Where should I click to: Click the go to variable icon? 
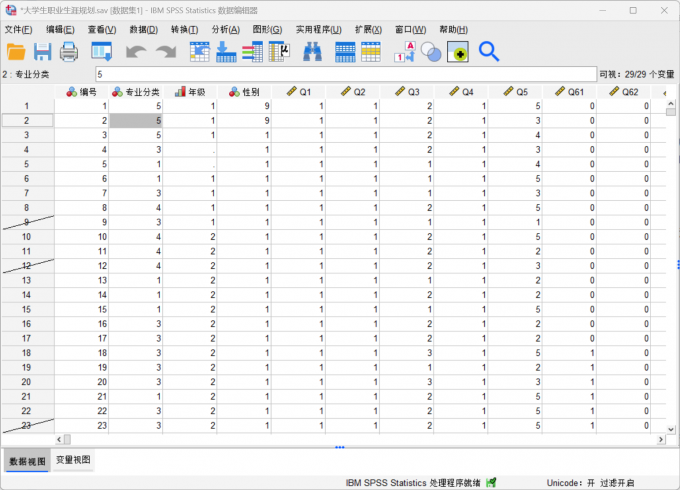pyautogui.click(x=226, y=51)
